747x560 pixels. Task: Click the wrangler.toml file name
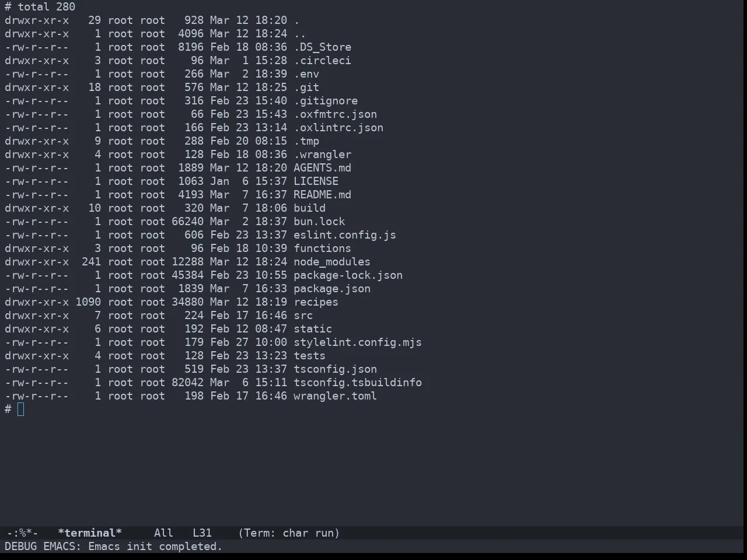pyautogui.click(x=335, y=396)
